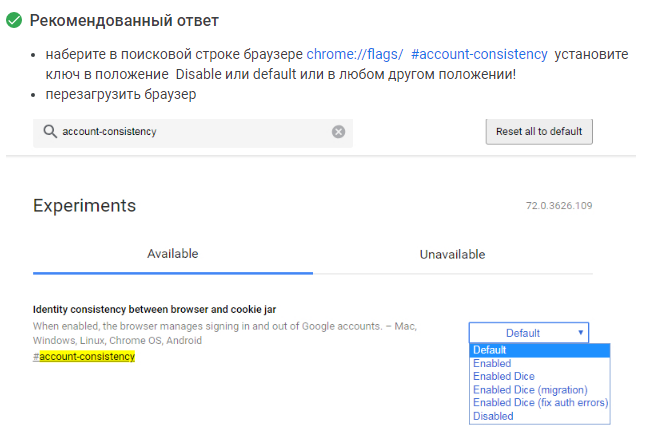Click the flag description starting When enabled
This screenshot has height=439, width=668.
point(225,333)
